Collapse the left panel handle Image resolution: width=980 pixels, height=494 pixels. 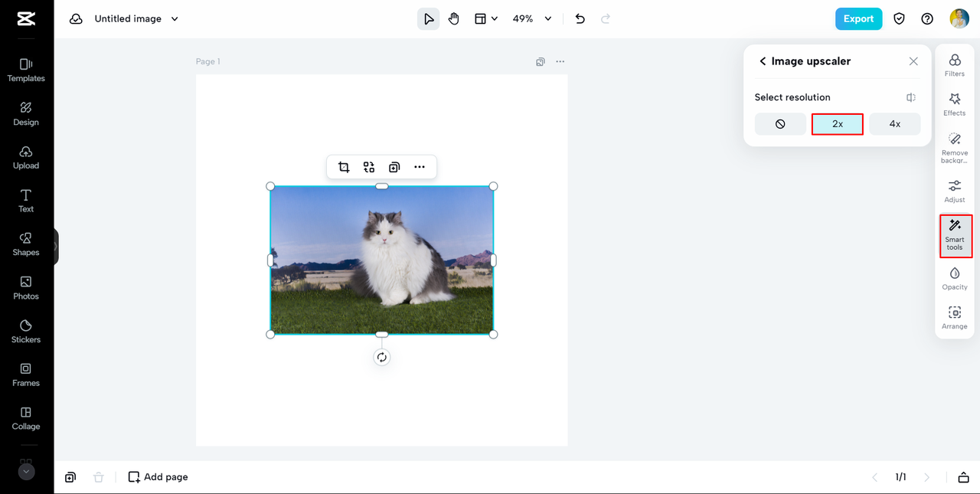tap(56, 247)
